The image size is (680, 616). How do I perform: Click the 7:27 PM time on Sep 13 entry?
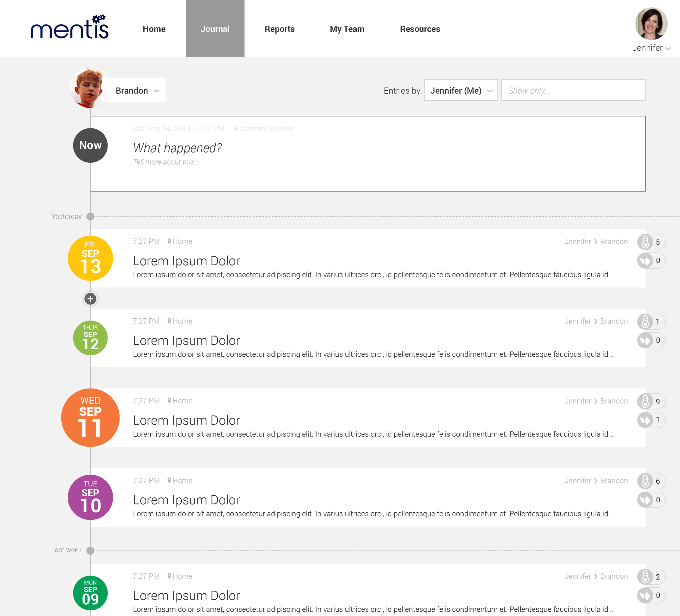coord(146,241)
